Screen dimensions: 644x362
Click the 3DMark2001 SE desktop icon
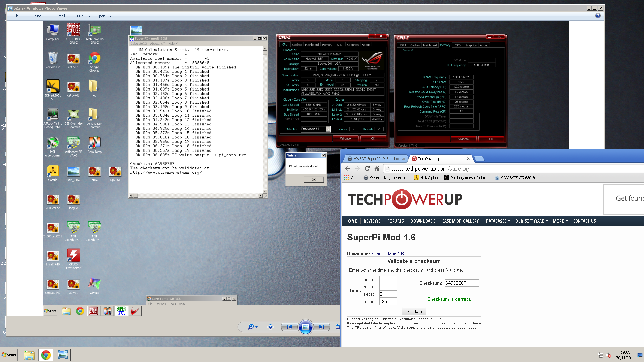coord(53,90)
